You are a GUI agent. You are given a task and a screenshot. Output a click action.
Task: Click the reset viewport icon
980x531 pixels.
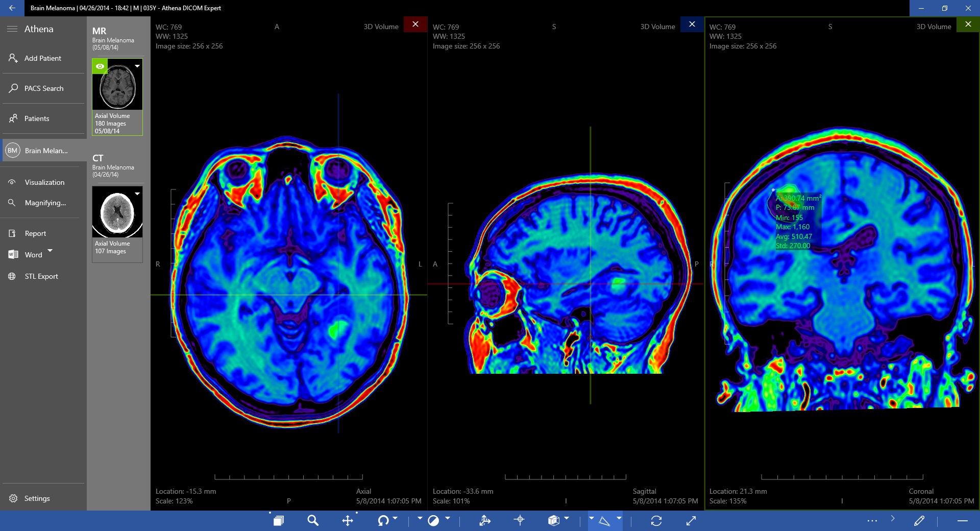pyautogui.click(x=657, y=521)
